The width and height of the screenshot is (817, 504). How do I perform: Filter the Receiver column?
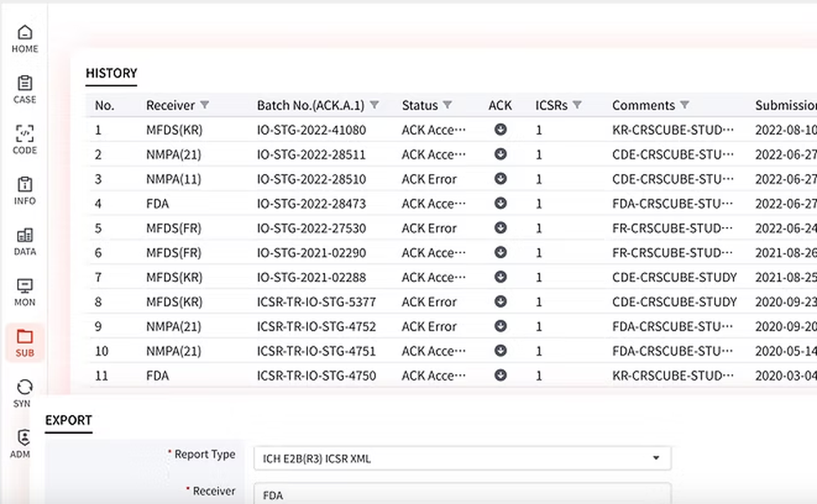tap(204, 105)
